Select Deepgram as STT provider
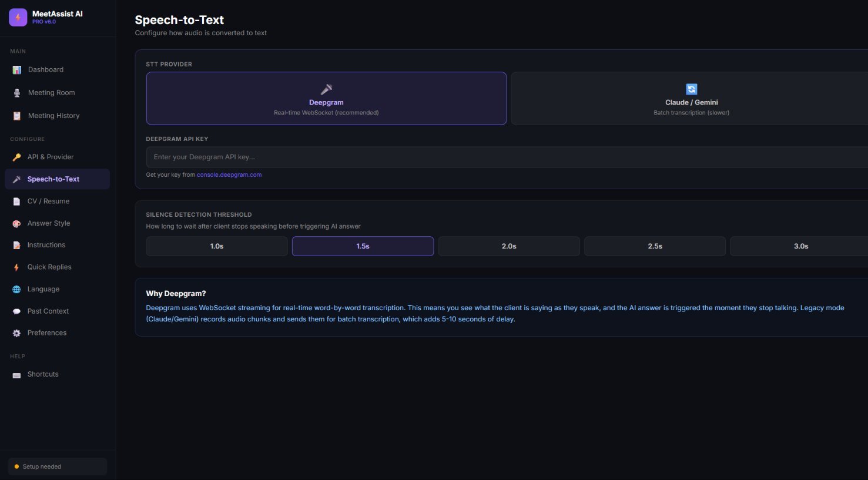Viewport: 868px width, 480px height. (x=326, y=98)
